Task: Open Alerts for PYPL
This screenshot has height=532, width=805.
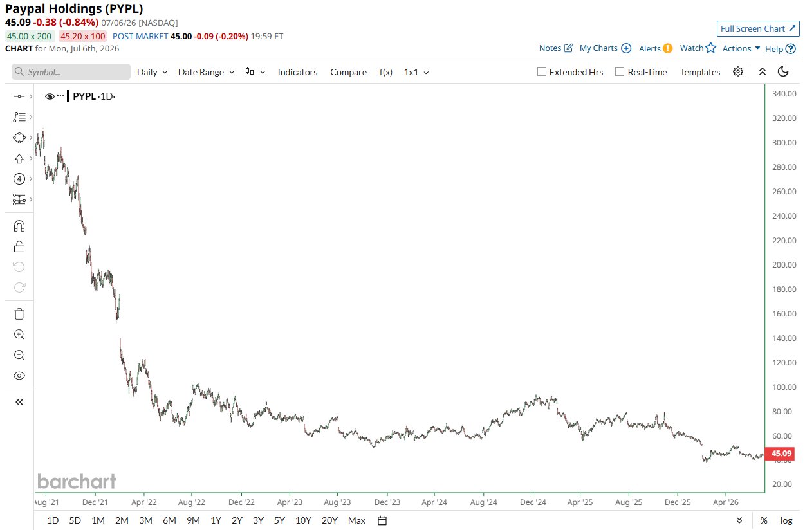Action: [656, 48]
